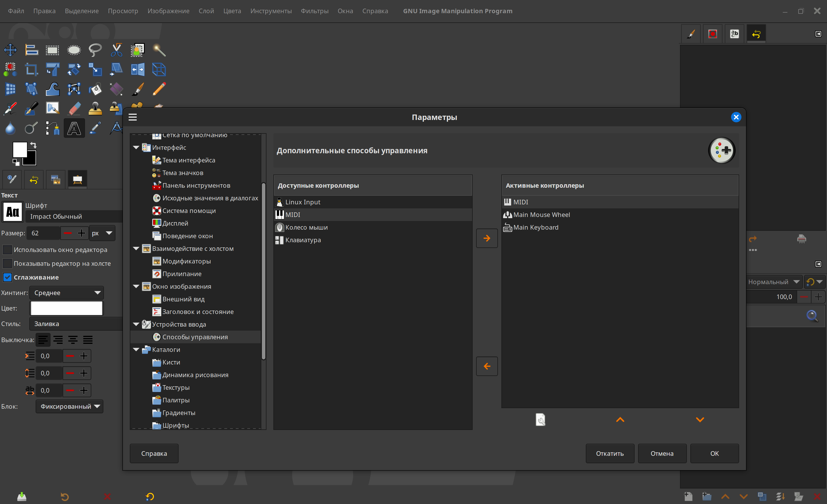The height and width of the screenshot is (504, 827).
Task: Click the add controller right arrow
Action: [487, 238]
